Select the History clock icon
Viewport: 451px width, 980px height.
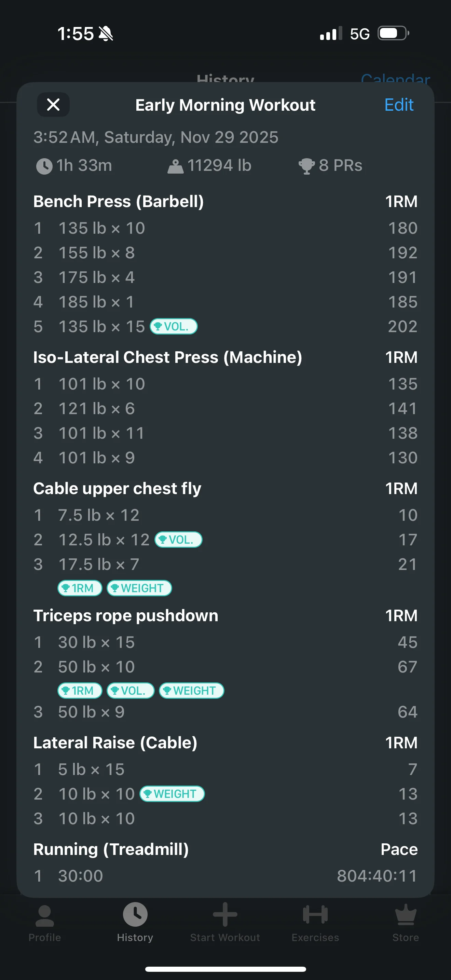click(x=135, y=914)
